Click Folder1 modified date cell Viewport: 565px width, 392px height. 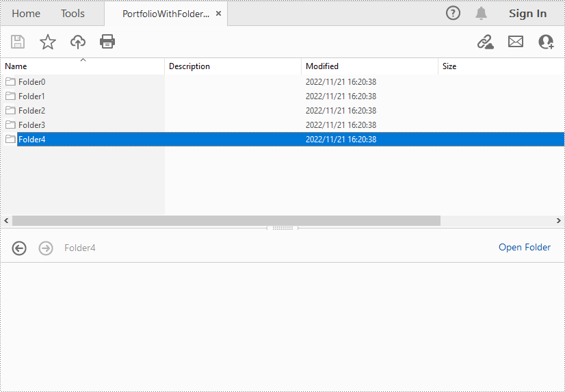coord(341,96)
